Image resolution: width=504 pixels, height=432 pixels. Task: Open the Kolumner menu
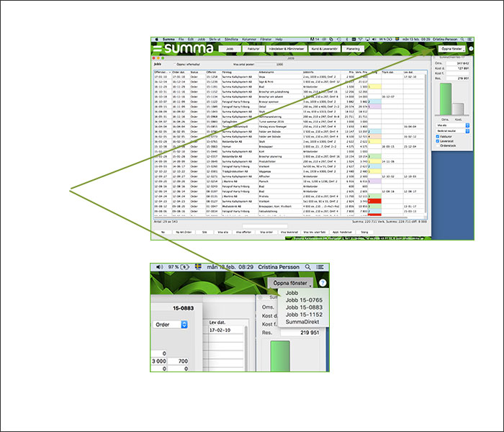point(249,39)
